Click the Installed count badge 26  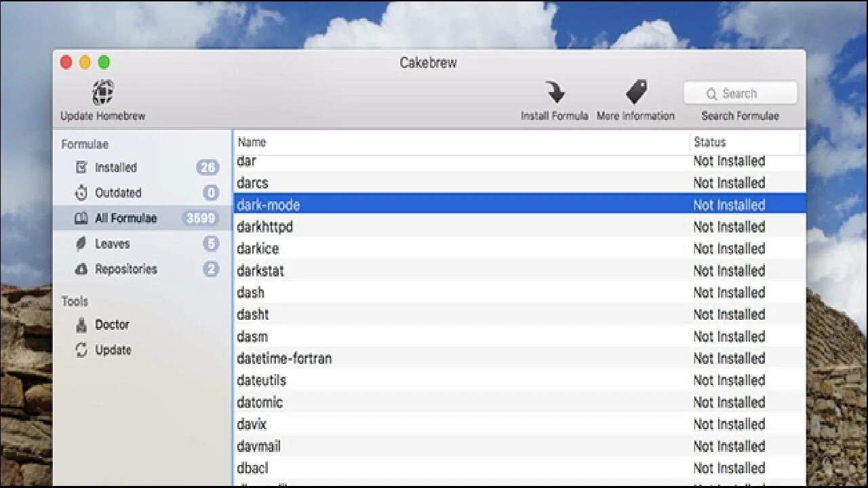208,167
